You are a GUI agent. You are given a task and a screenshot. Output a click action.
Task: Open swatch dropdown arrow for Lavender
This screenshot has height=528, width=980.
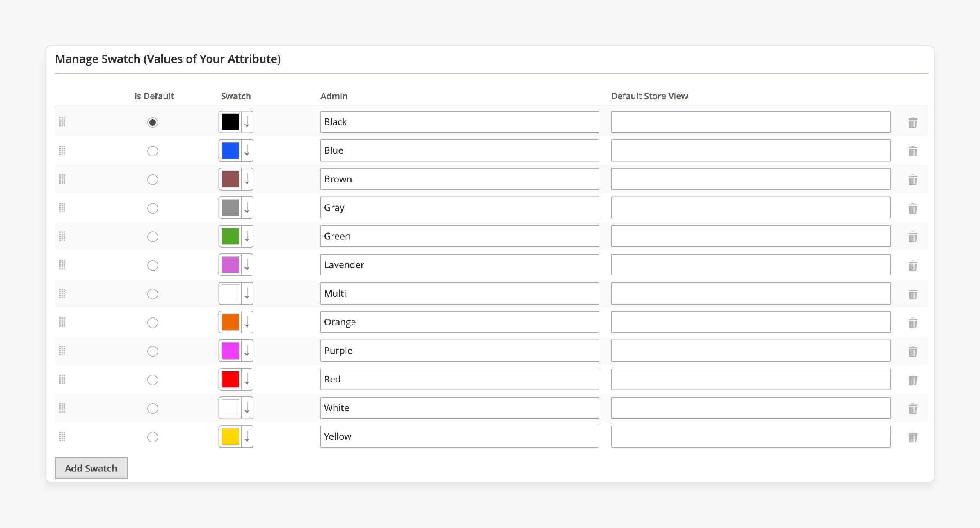point(247,265)
